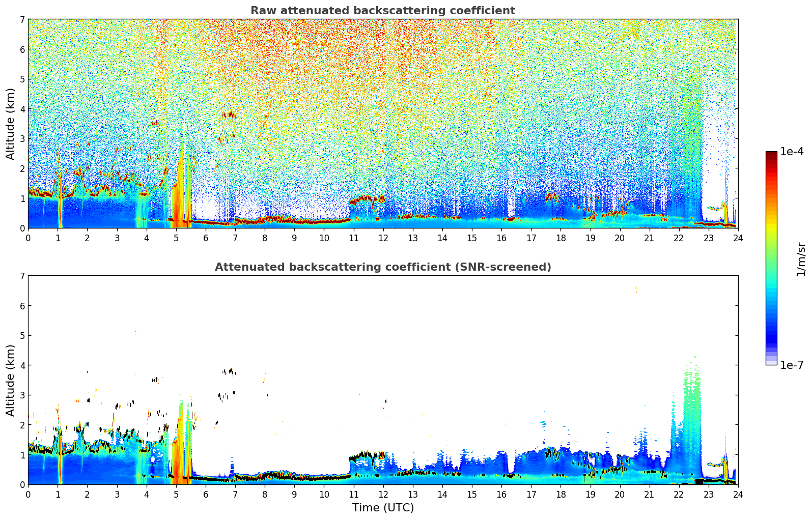Click the "Attenuated backscattering coefficient (SNR-screened)" title
The image size is (812, 519).
click(x=382, y=267)
